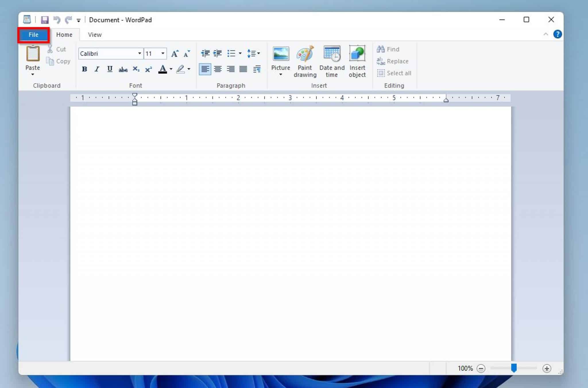Click the Replace button
Screen dimensions: 588x388
392,61
